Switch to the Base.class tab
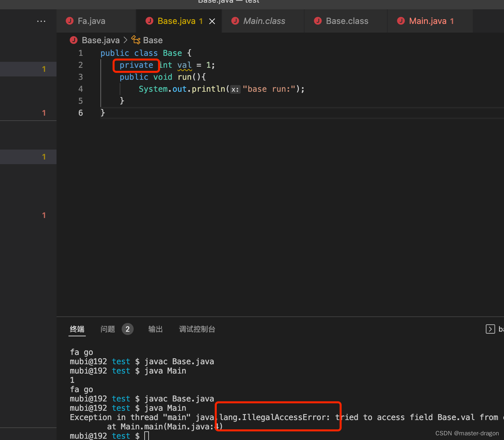The image size is (504, 440). (x=346, y=21)
